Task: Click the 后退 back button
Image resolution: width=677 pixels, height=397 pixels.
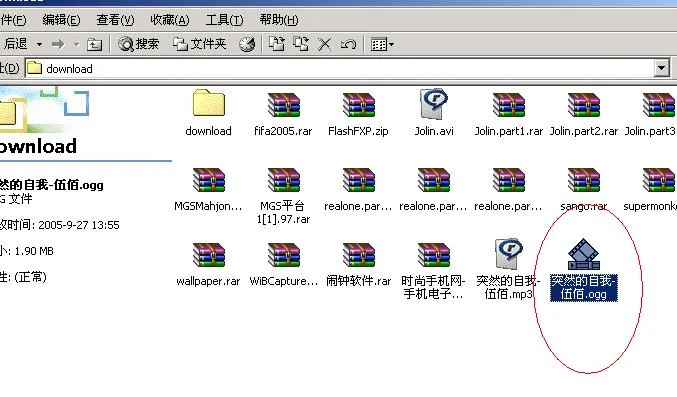Action: pyautogui.click(x=15, y=44)
